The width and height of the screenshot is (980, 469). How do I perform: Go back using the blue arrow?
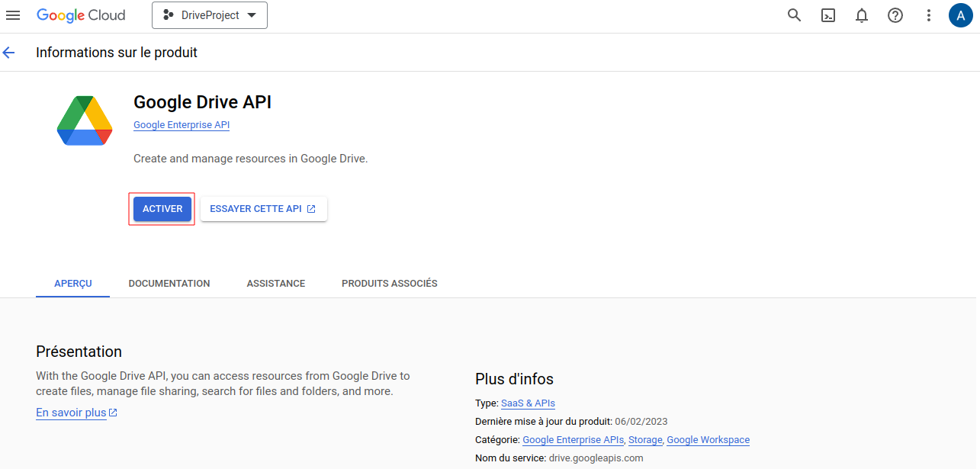[8, 52]
